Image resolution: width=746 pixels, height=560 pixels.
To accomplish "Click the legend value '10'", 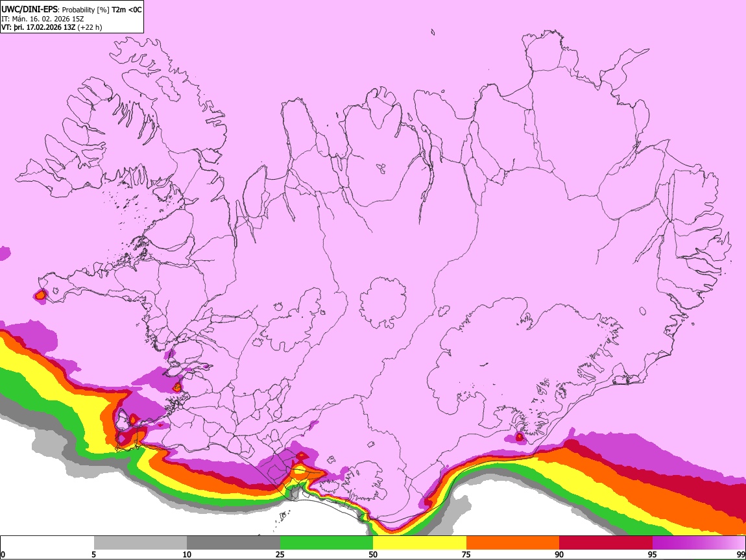I will (x=187, y=555).
